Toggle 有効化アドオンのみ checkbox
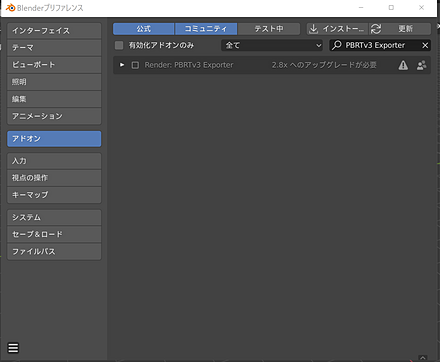The width and height of the screenshot is (440, 362). click(119, 45)
